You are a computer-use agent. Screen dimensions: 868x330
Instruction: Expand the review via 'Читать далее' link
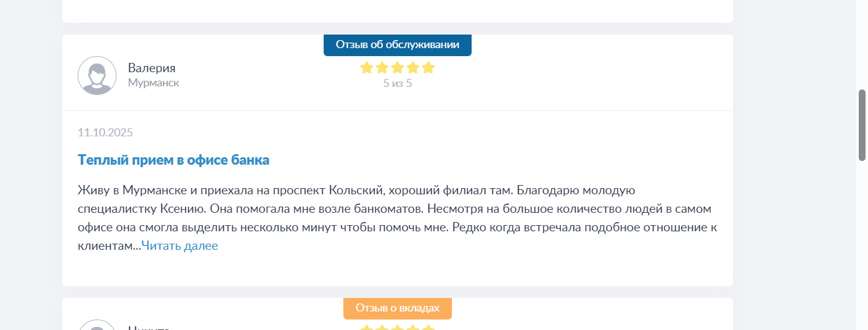point(179,246)
